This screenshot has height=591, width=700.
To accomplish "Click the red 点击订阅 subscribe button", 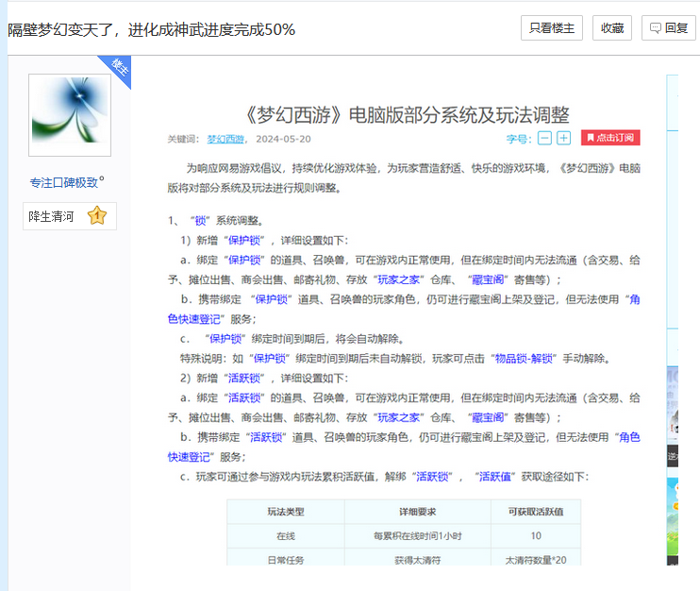I will (x=610, y=138).
